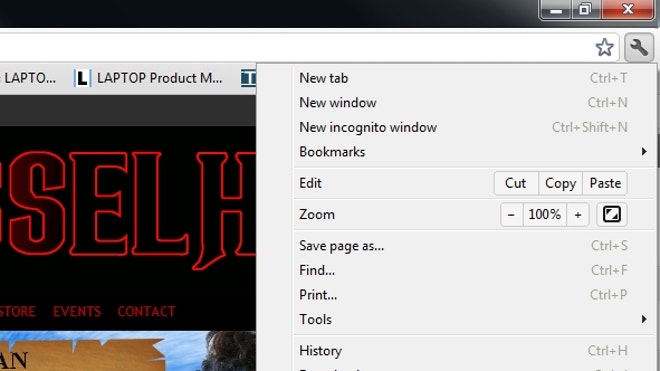Click the wrench menu icon
660x371 pixels.
pos(639,48)
